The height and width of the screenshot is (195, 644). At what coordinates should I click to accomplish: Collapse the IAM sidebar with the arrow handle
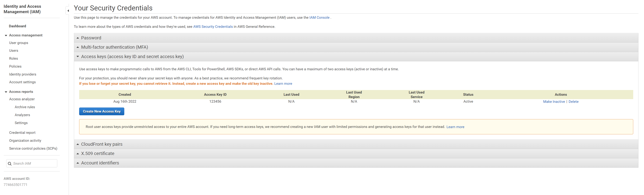click(68, 11)
